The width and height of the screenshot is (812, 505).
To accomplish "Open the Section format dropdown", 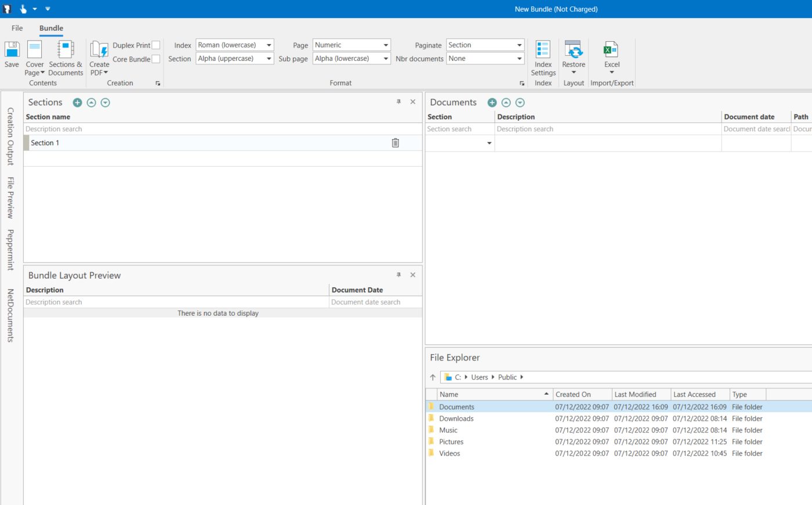I will [x=269, y=59].
